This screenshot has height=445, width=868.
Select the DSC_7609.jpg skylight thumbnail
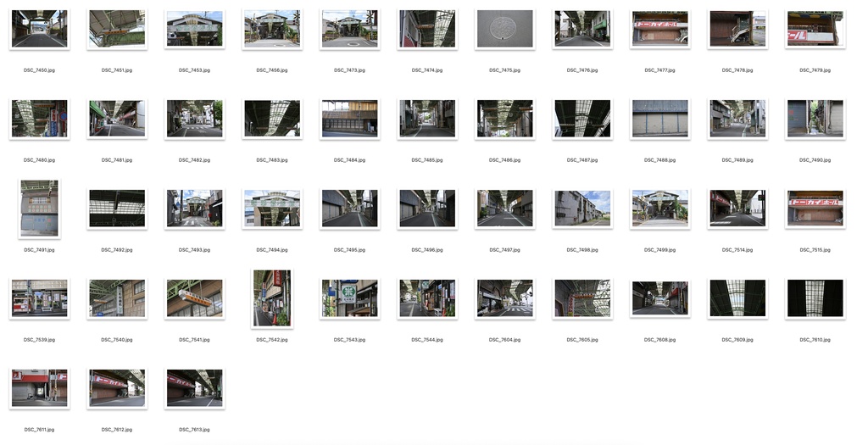737,298
